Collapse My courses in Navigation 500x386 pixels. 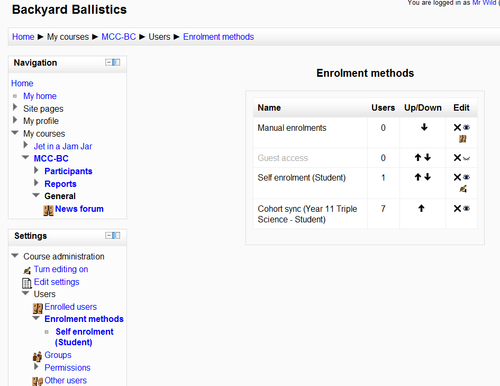click(x=15, y=133)
